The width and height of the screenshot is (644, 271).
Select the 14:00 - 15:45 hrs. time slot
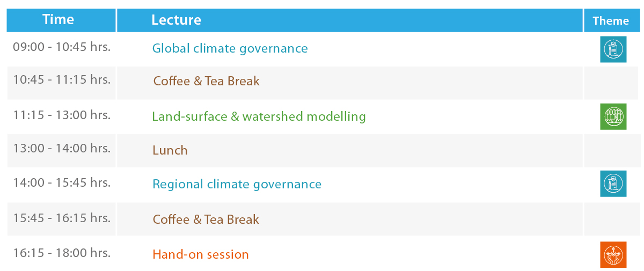pyautogui.click(x=62, y=182)
